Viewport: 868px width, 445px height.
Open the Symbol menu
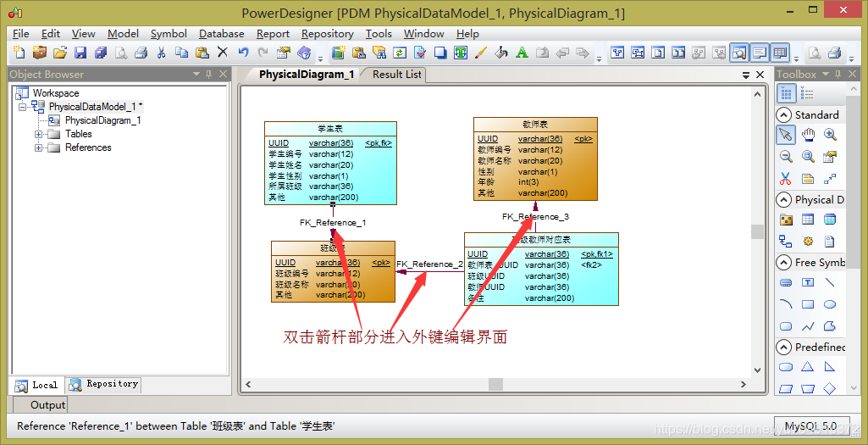tap(169, 34)
